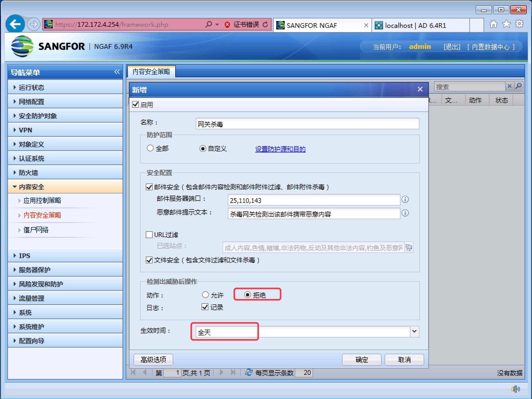Viewport: 532px width, 399px height.
Task: Collapse the navigation menu with double-arrow icon
Action: point(117,72)
